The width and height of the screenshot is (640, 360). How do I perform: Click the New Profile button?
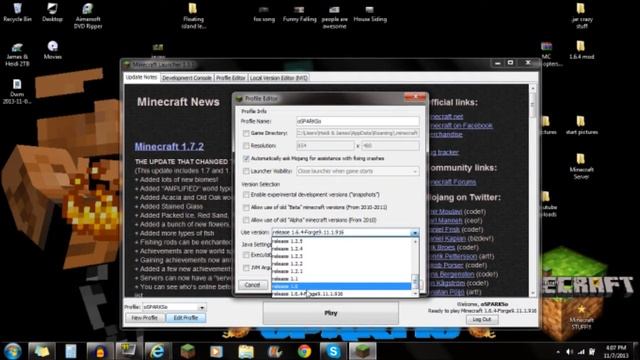click(144, 318)
